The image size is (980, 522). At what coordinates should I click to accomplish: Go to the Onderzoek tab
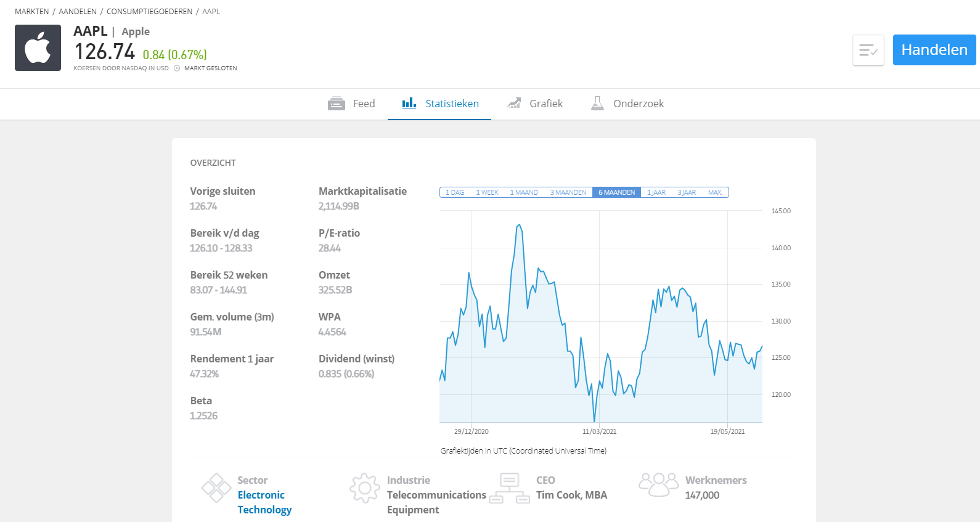pyautogui.click(x=627, y=104)
